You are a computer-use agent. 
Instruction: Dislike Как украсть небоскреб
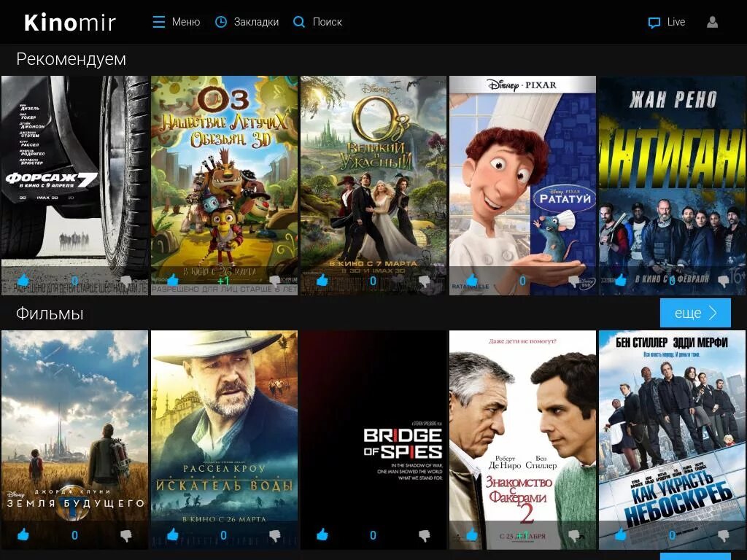point(723,536)
